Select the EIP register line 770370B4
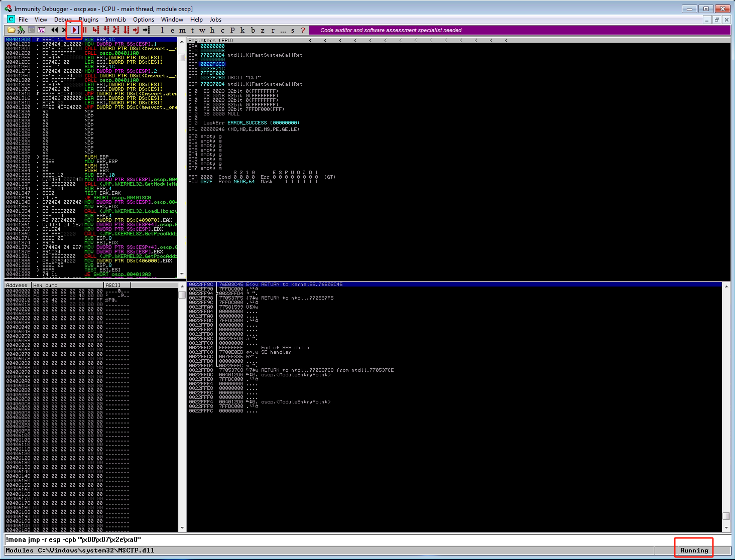Image resolution: width=735 pixels, height=560 pixels. point(246,84)
